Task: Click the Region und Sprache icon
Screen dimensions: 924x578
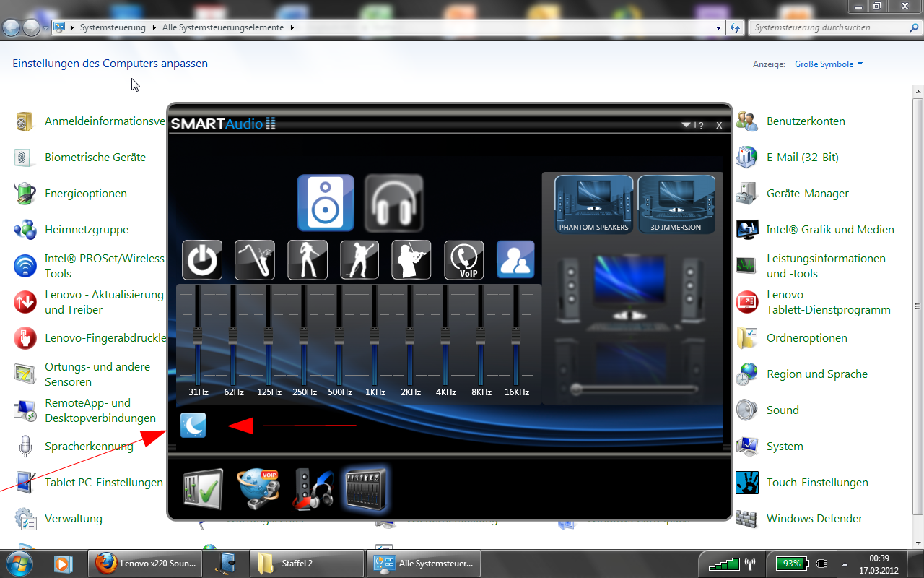Action: (x=746, y=374)
